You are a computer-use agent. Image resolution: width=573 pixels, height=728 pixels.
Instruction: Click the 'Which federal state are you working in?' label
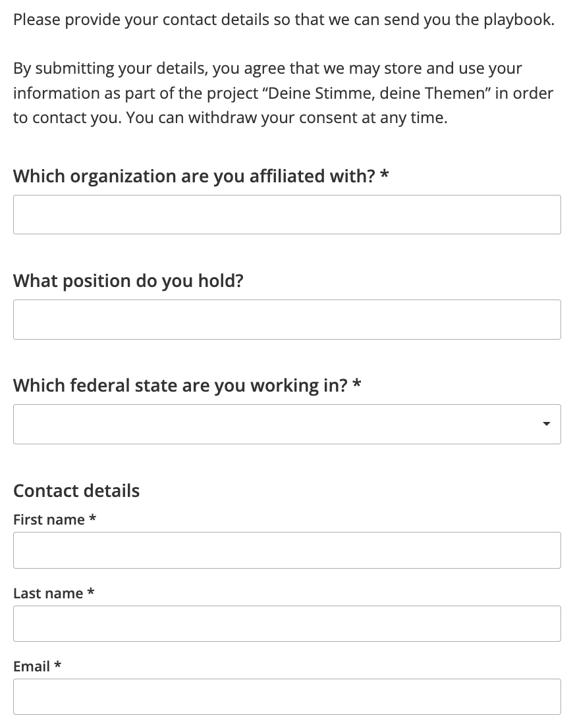click(180, 386)
